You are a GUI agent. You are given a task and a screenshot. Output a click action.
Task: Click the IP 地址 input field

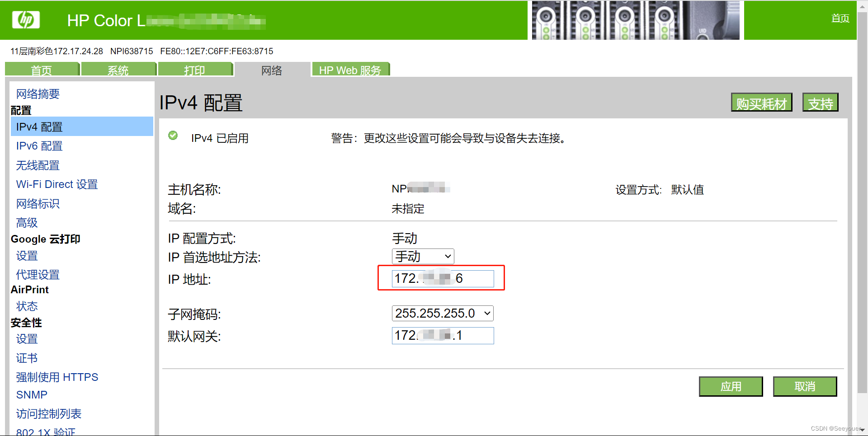point(443,278)
